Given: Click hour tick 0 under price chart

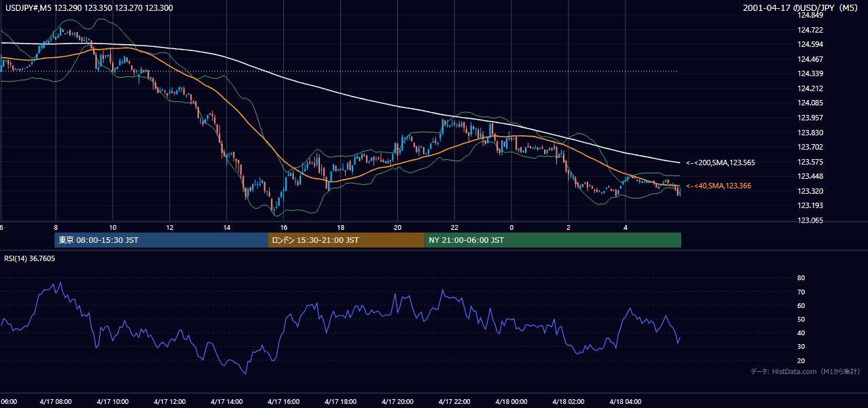Looking at the screenshot, I should coord(511,227).
